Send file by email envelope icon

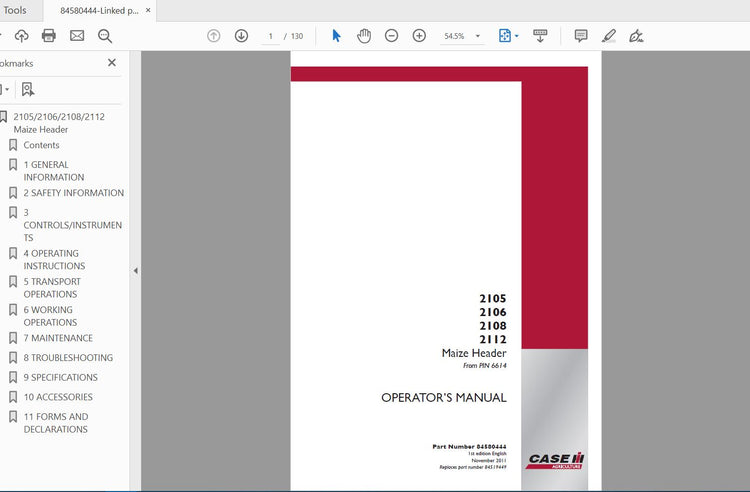click(x=77, y=36)
